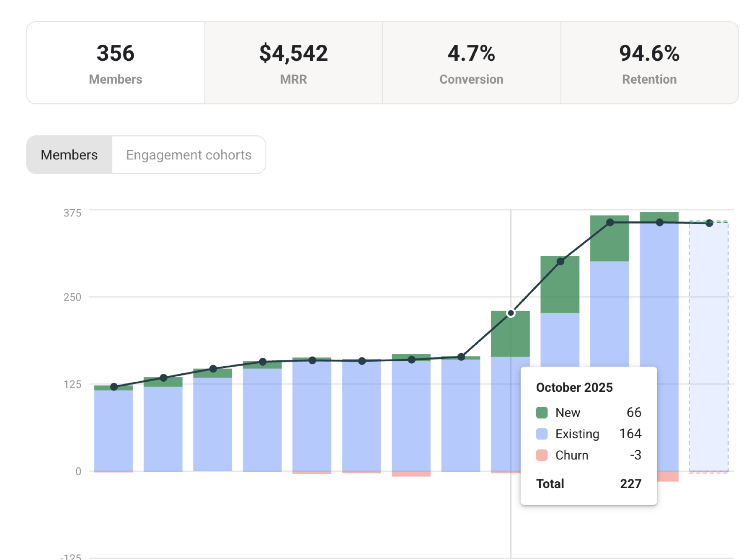The width and height of the screenshot is (754, 560).
Task: Click the "0" y-axis label
Action: 78,471
